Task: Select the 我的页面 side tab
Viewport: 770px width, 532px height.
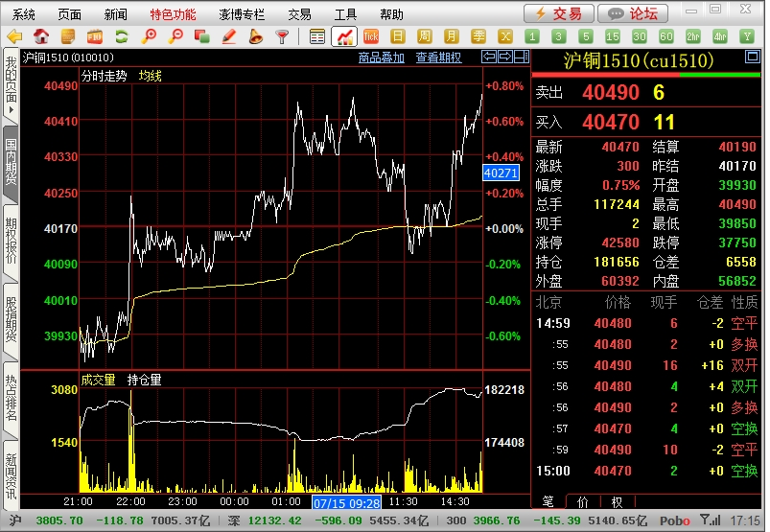Action: click(11, 84)
